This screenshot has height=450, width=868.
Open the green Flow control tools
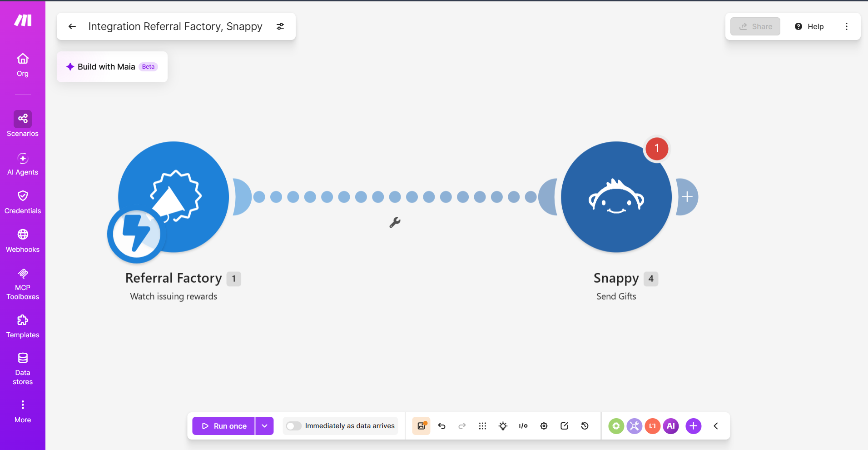[616, 426]
